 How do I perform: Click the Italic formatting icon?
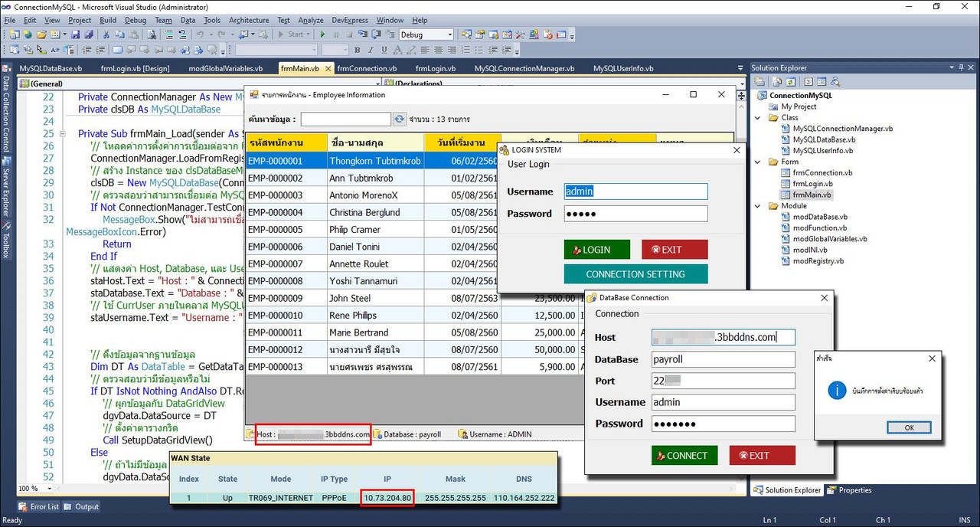(x=371, y=50)
